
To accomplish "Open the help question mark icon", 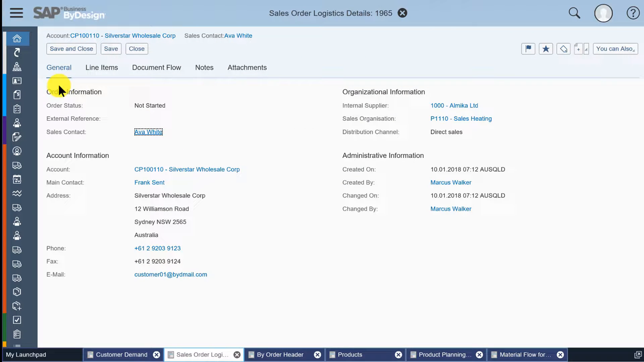I will pos(633,13).
